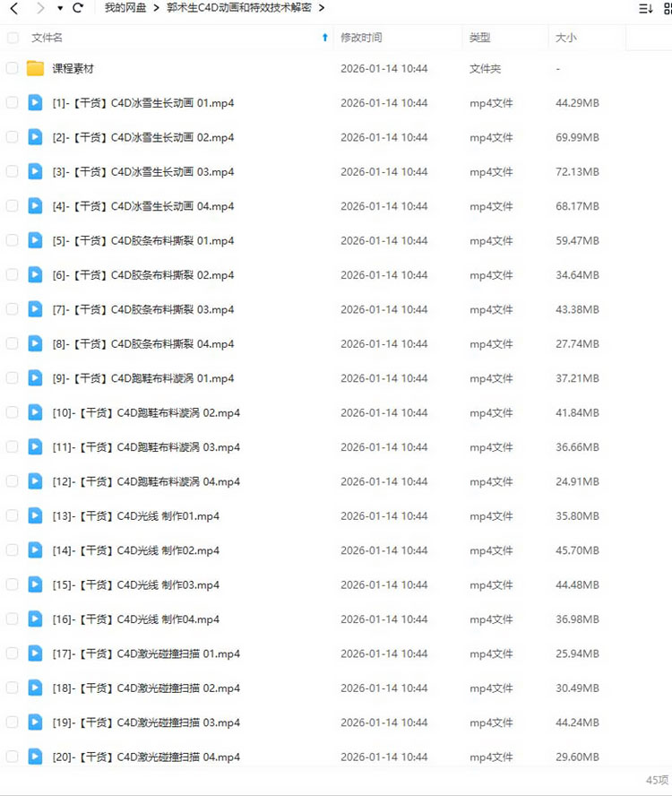The width and height of the screenshot is (672, 796).
Task: Click video icon of C4D胶条布料撕裂 04.mp4
Action: [x=35, y=343]
